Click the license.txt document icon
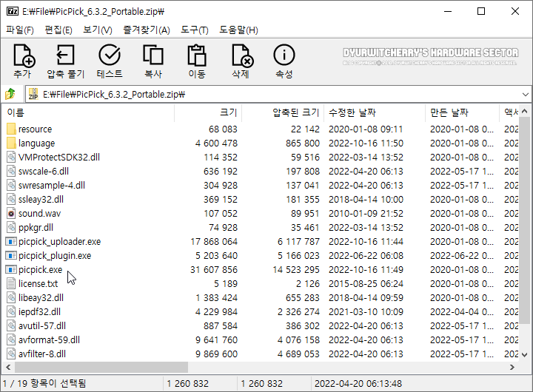The height and width of the screenshot is (392, 533). click(x=11, y=283)
